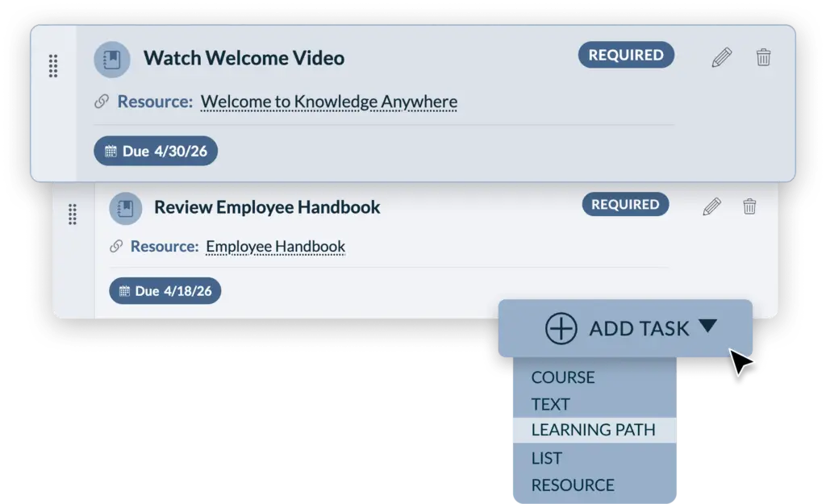The width and height of the screenshot is (826, 504).
Task: Delete Review Employee Handbook using its trash icon
Action: (749, 206)
